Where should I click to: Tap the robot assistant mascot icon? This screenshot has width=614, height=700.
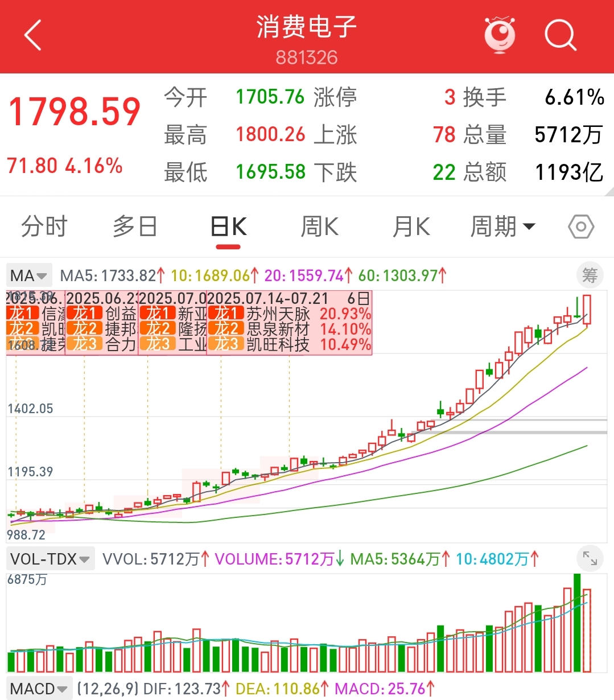(x=500, y=35)
